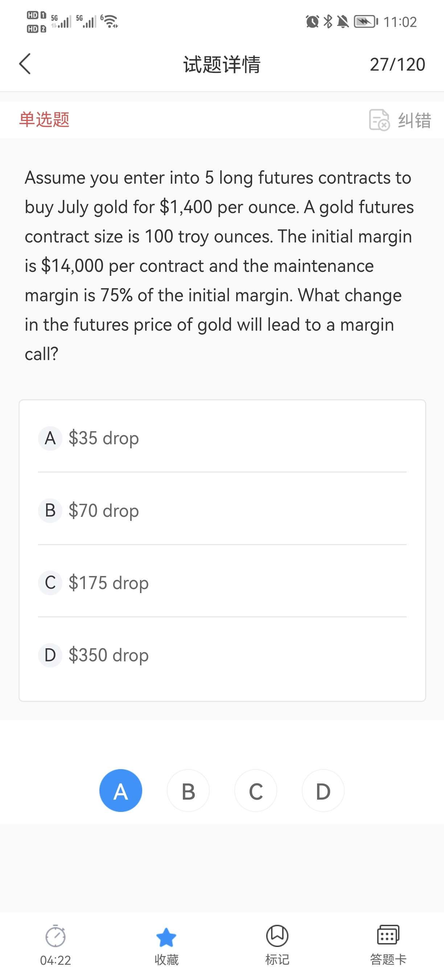Open the 纠错 error report icon
This screenshot has height=980, width=444.
(379, 120)
